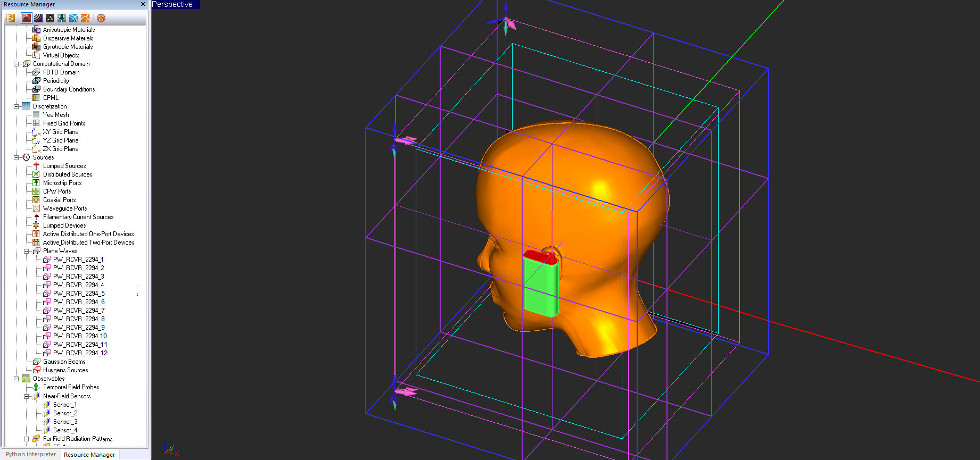Screen dimensions: 980x460
Task: Select the Yee Mesh item
Action: pos(56,115)
